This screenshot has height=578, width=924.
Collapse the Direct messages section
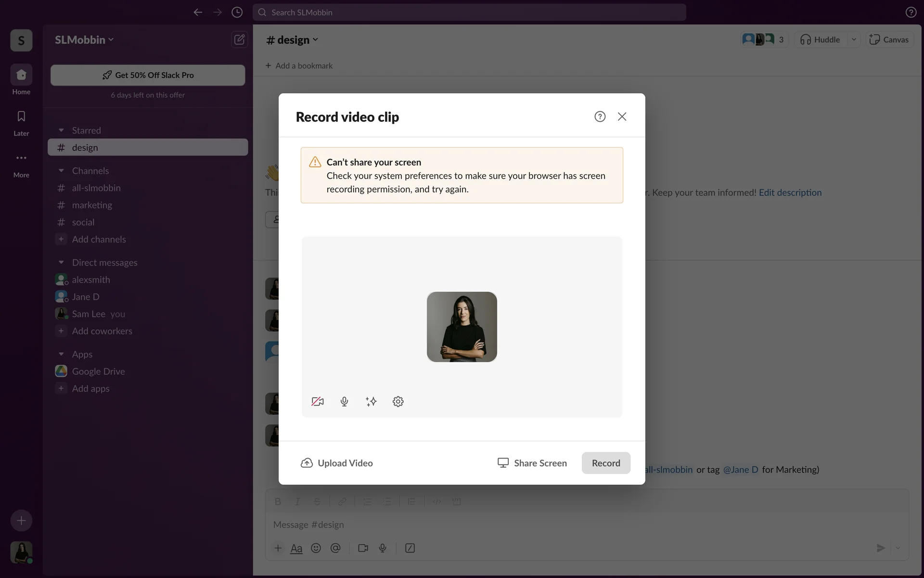click(61, 263)
